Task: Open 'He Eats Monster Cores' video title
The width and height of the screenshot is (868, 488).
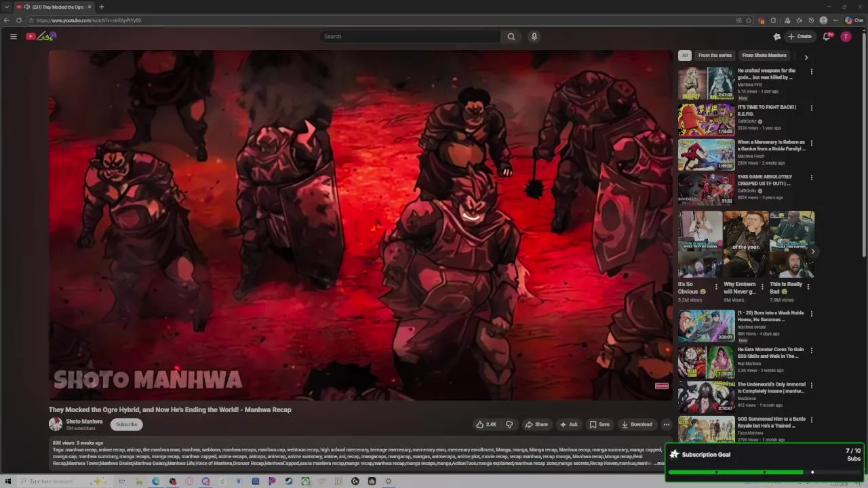Action: 770,352
